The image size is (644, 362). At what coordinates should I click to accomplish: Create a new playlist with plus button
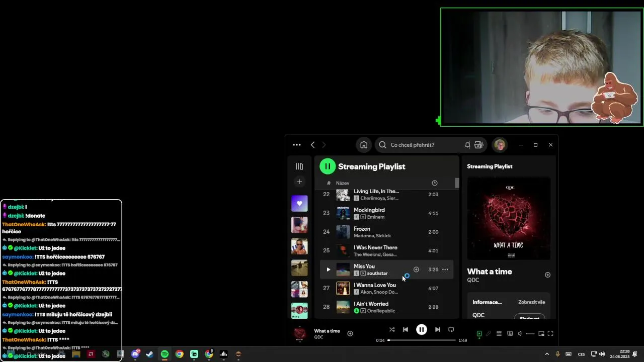(x=299, y=182)
